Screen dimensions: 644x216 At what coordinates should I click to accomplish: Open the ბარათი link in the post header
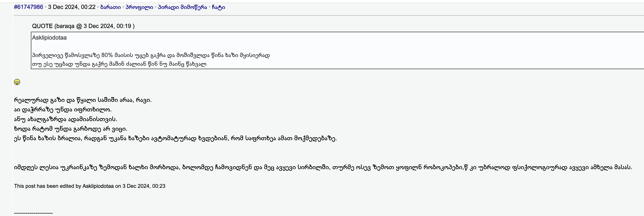110,7
